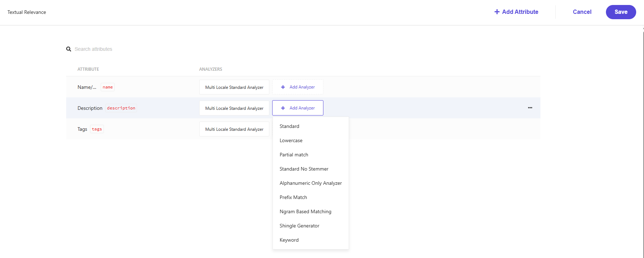Viewport: 644px width, 258px height.
Task: Toggle Add Analyzer dropdown on Description row
Action: coord(297,108)
